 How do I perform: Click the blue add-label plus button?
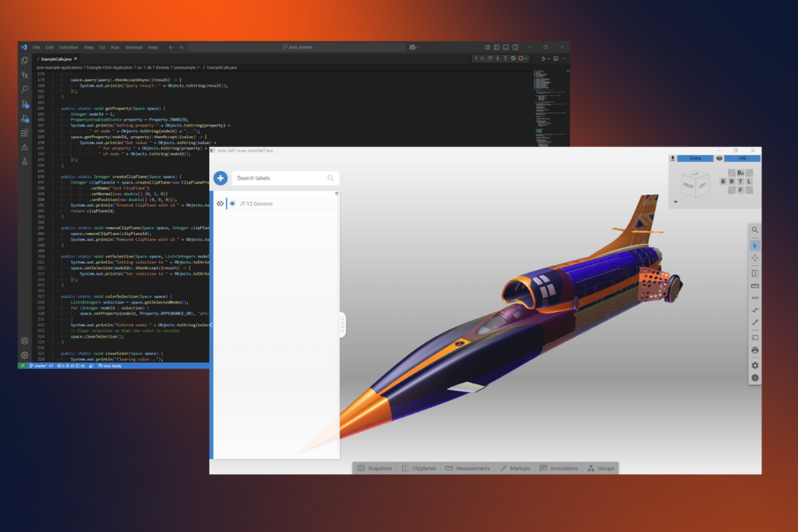220,178
